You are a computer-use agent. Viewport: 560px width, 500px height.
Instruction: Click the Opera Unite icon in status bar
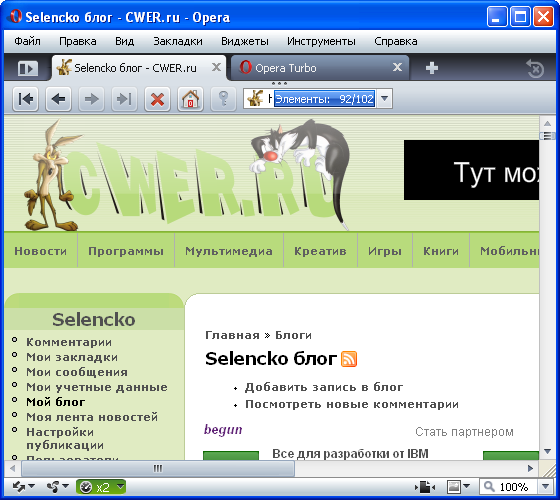(x=53, y=486)
